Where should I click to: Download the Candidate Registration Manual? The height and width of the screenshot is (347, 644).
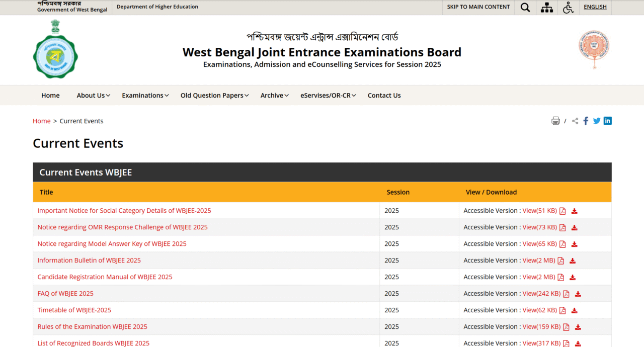573,278
